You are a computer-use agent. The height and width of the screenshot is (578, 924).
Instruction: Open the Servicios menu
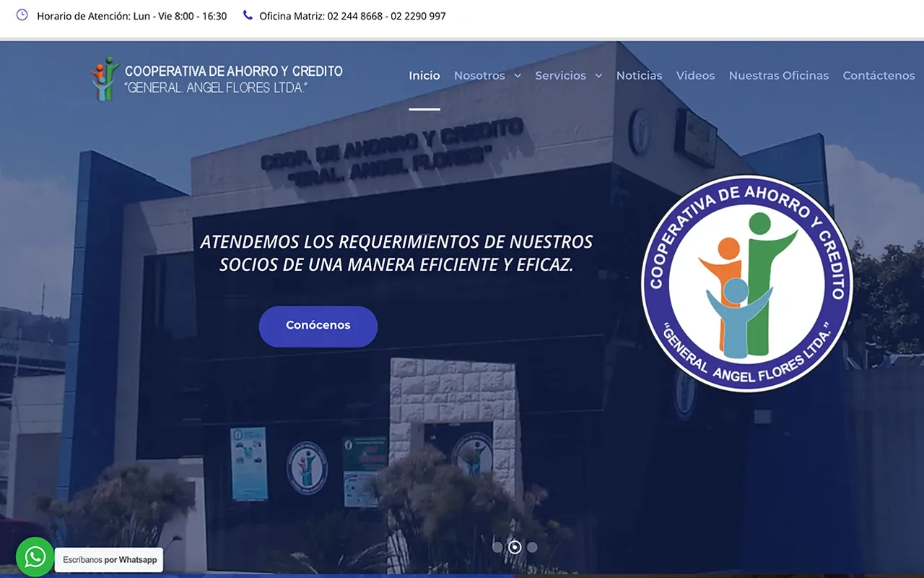pyautogui.click(x=560, y=76)
